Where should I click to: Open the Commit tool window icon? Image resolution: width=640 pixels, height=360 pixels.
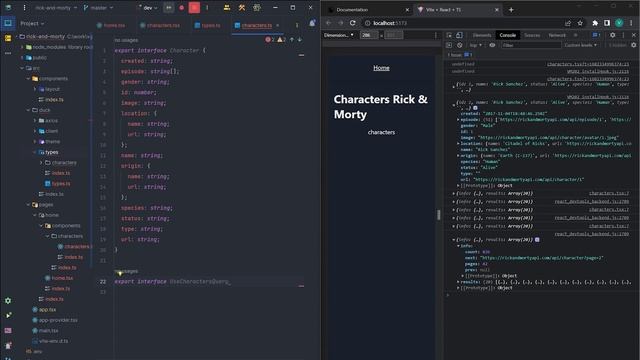click(x=8, y=38)
